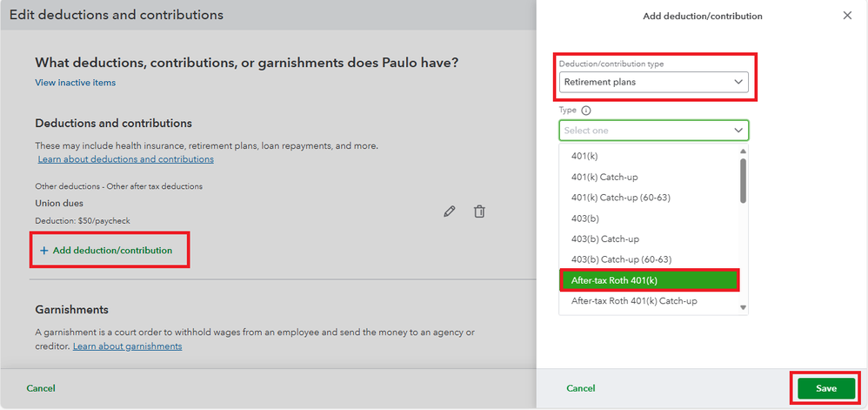The height and width of the screenshot is (410, 868).
Task: Choose After-tax Roth 401(k) Catch-up
Action: point(634,301)
